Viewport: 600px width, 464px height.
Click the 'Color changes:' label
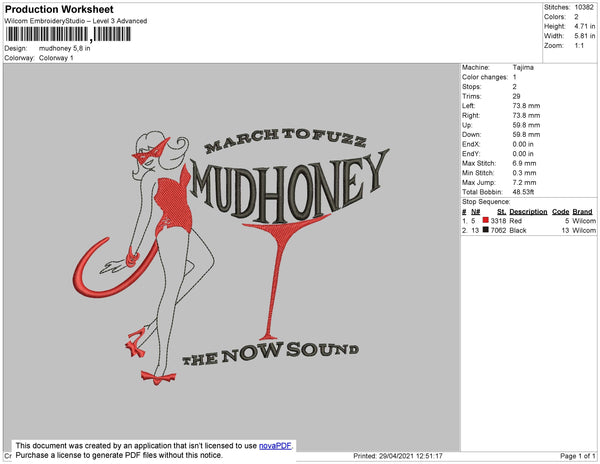click(485, 77)
